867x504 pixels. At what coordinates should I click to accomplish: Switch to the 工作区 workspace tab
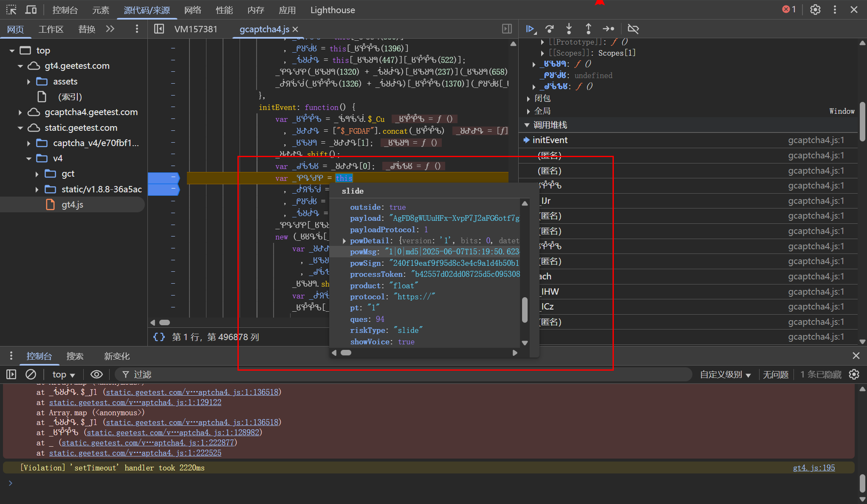51,29
